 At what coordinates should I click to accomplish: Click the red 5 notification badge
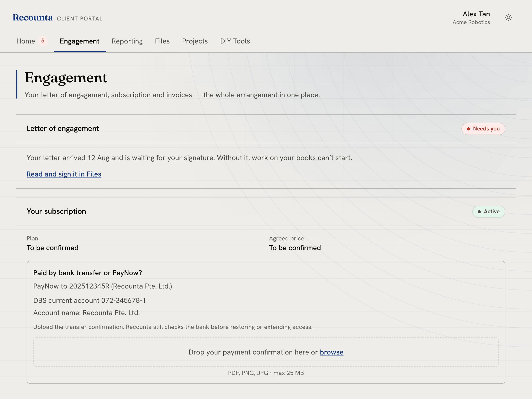pos(43,41)
